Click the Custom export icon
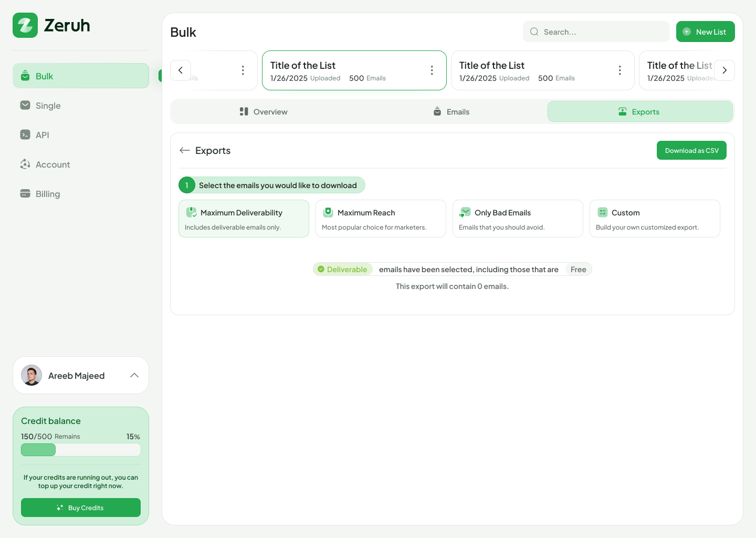The height and width of the screenshot is (538, 756). coord(603,212)
